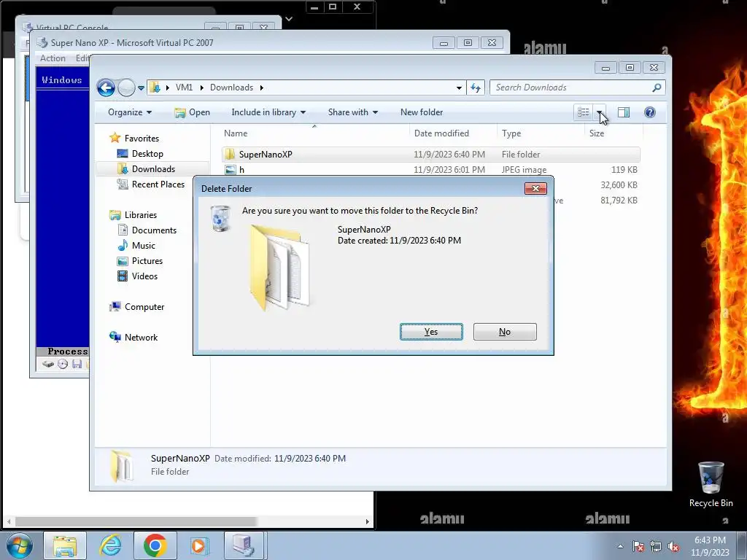Open the Include in library menu
The height and width of the screenshot is (560, 747).
coord(268,112)
